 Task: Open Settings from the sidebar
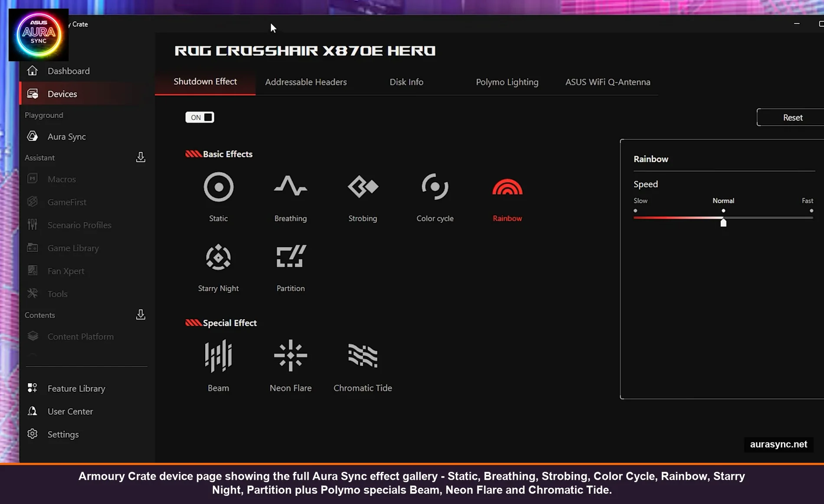click(x=63, y=434)
